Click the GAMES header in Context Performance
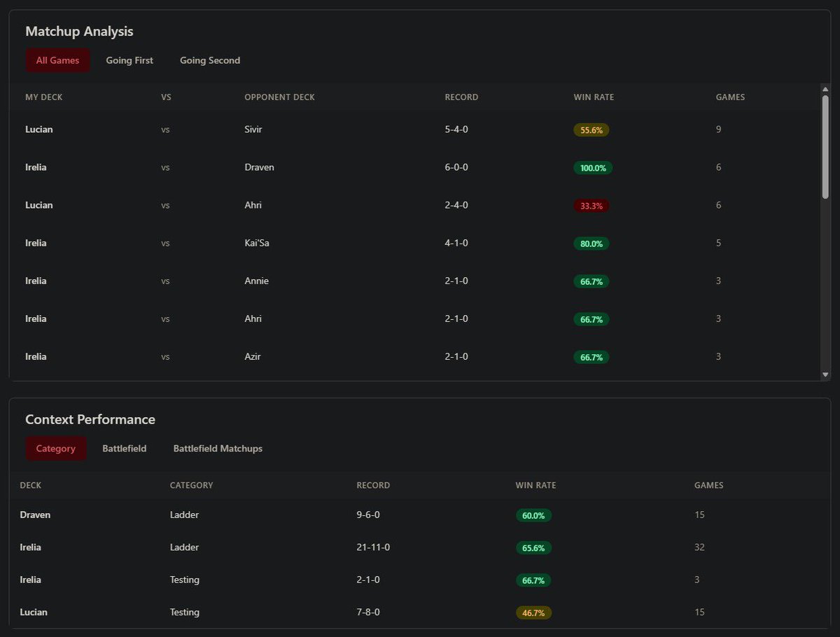The height and width of the screenshot is (637, 840). point(708,485)
